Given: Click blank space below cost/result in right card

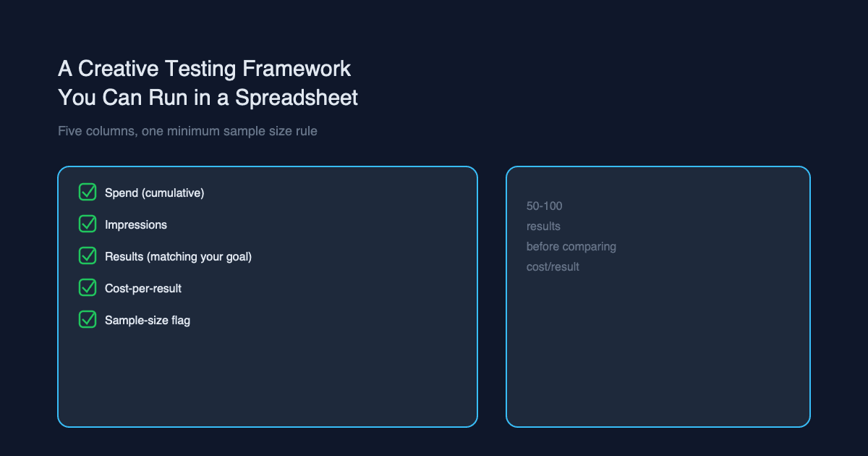Looking at the screenshot, I should [x=658, y=347].
